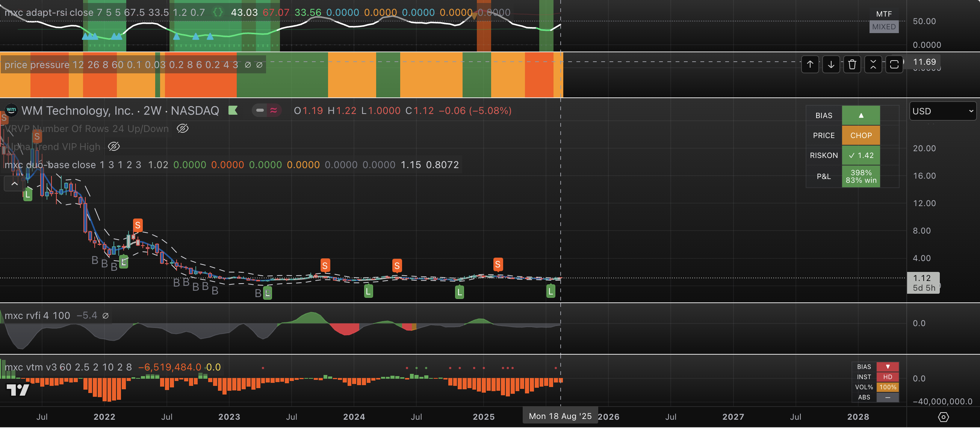Maximize the price pressure pane
The image size is (980, 428).
click(894, 64)
